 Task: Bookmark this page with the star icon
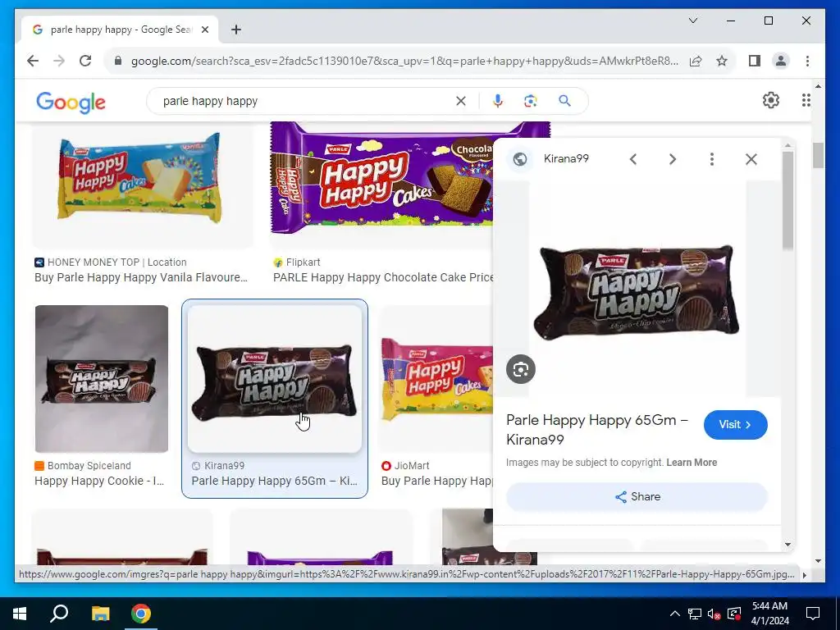[722, 61]
